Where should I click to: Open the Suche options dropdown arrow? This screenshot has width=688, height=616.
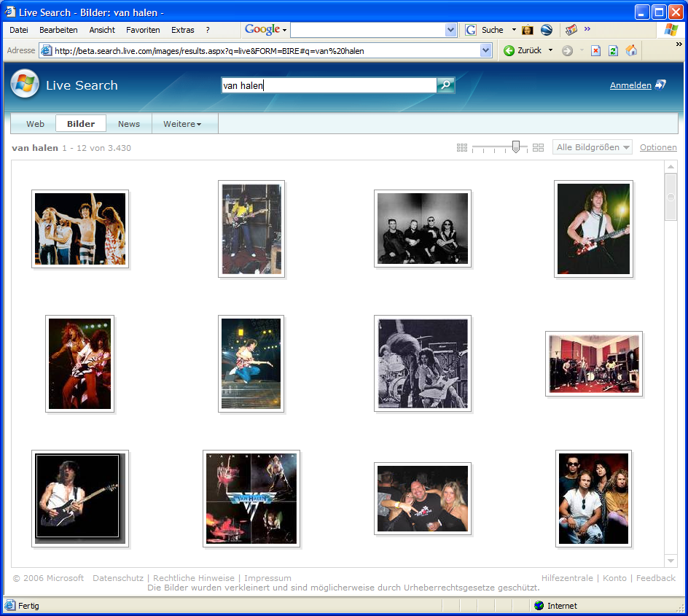(514, 30)
